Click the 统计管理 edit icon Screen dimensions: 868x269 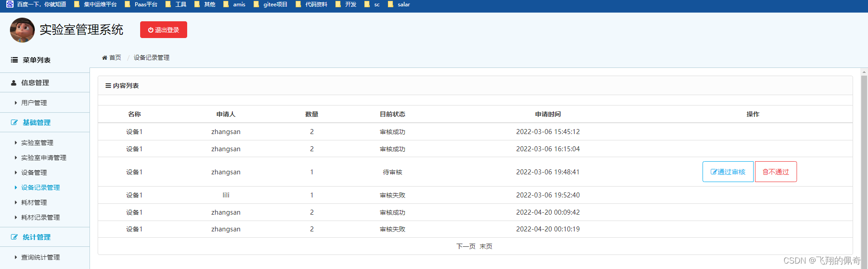point(14,237)
